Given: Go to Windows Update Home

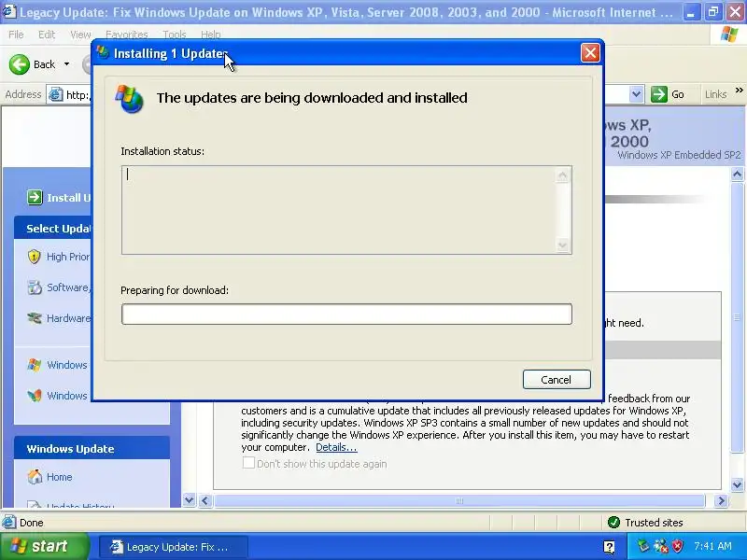Looking at the screenshot, I should (59, 477).
